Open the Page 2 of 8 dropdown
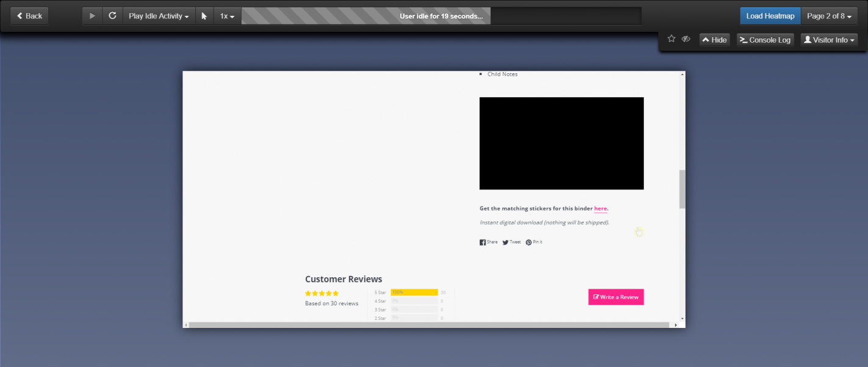Image resolution: width=868 pixels, height=367 pixels. click(x=829, y=16)
